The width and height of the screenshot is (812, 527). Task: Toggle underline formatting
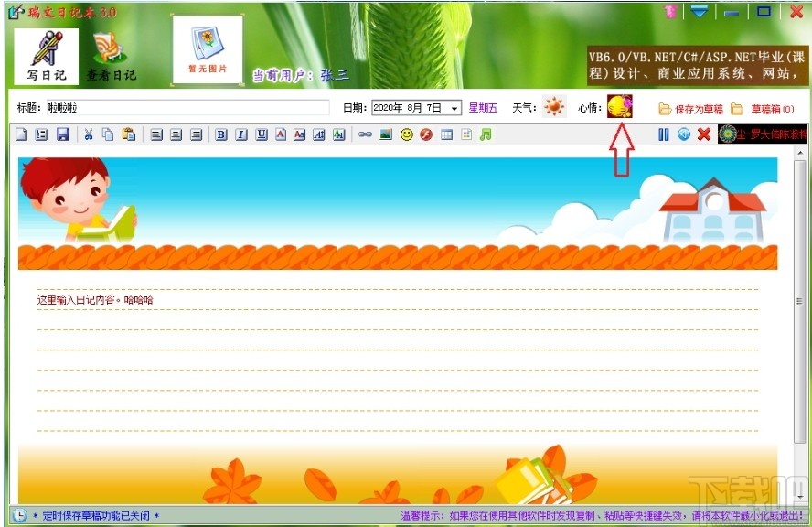pyautogui.click(x=262, y=134)
